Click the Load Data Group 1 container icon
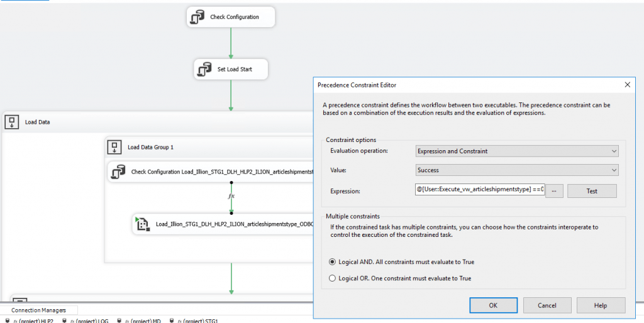 tap(114, 147)
